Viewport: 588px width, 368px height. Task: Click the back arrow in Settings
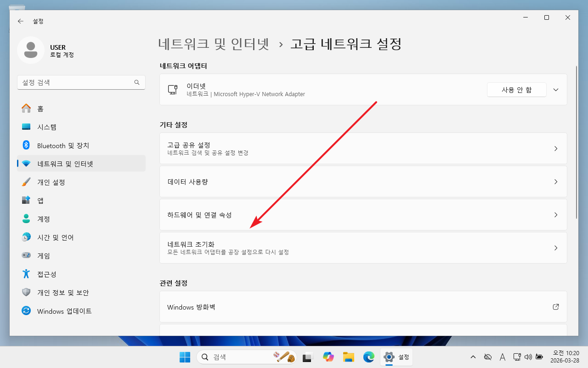[x=20, y=21]
